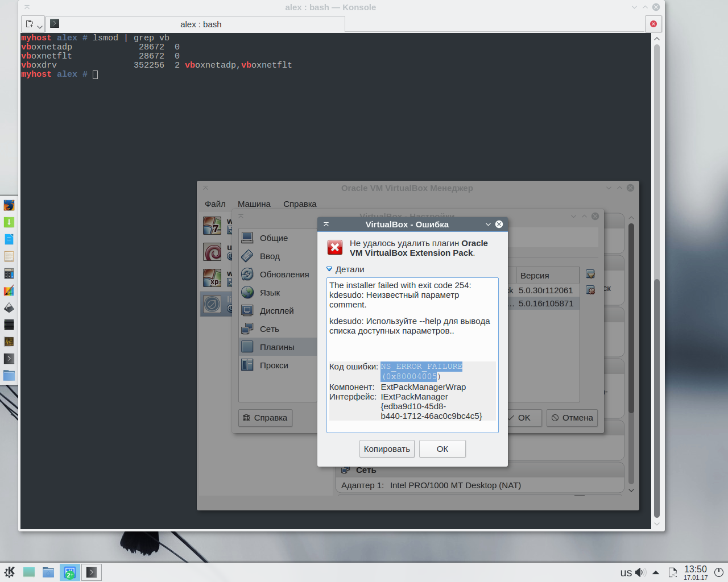This screenshot has height=582, width=728.
Task: Click the keep-above arrow in the error dialog title
Action: pyautogui.click(x=326, y=225)
